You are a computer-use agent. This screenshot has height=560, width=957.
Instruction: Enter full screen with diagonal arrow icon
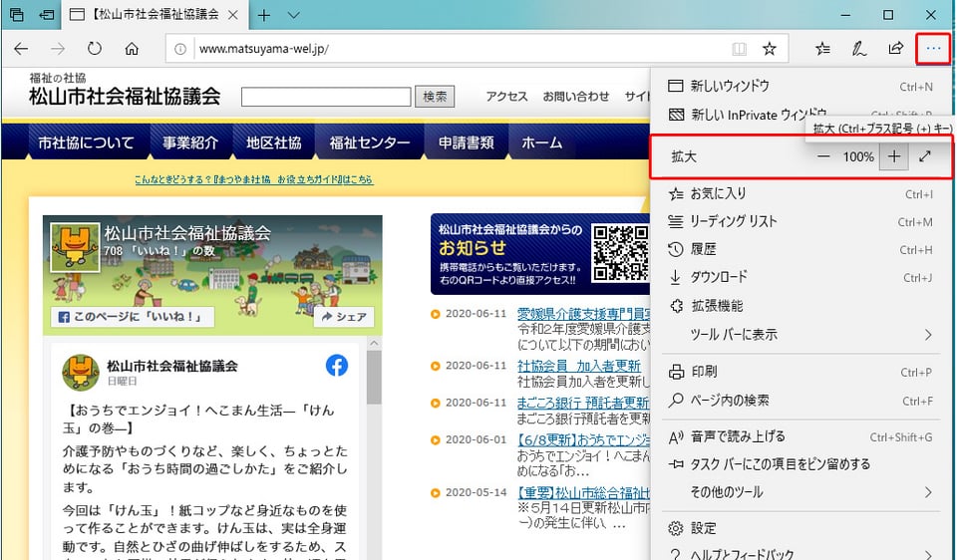coord(925,156)
